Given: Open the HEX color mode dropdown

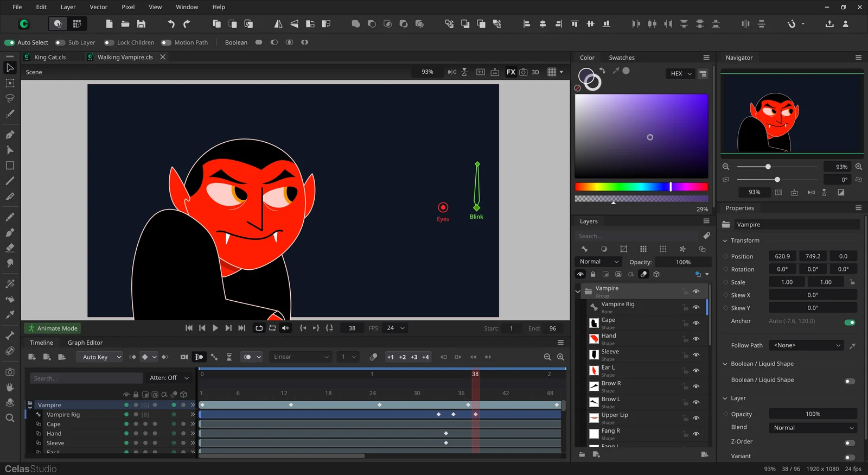Looking at the screenshot, I should 681,73.
